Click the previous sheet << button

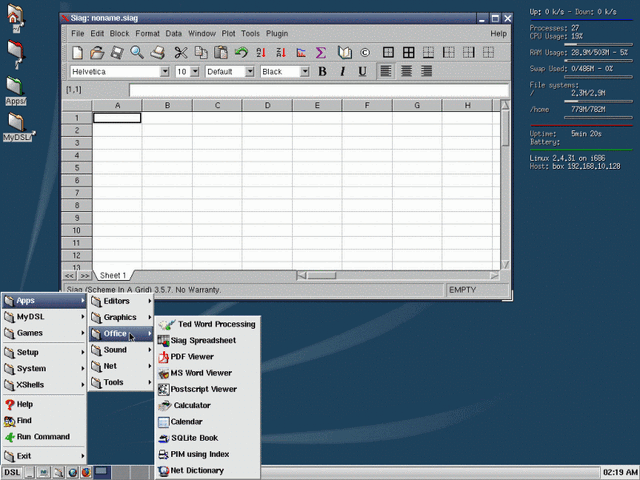[69, 276]
